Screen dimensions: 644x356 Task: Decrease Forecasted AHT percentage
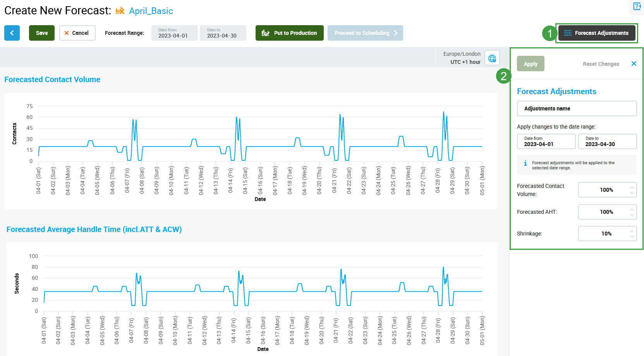[632, 215]
